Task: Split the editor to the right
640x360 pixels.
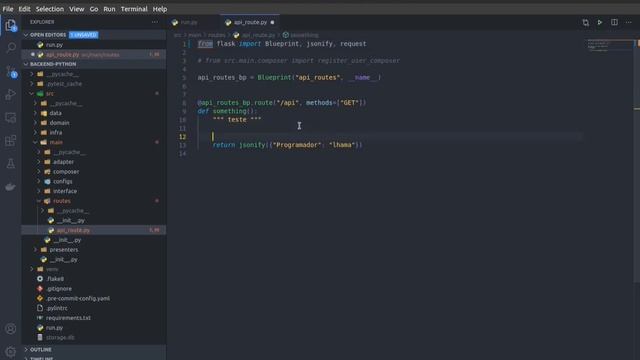Action: 614,22
